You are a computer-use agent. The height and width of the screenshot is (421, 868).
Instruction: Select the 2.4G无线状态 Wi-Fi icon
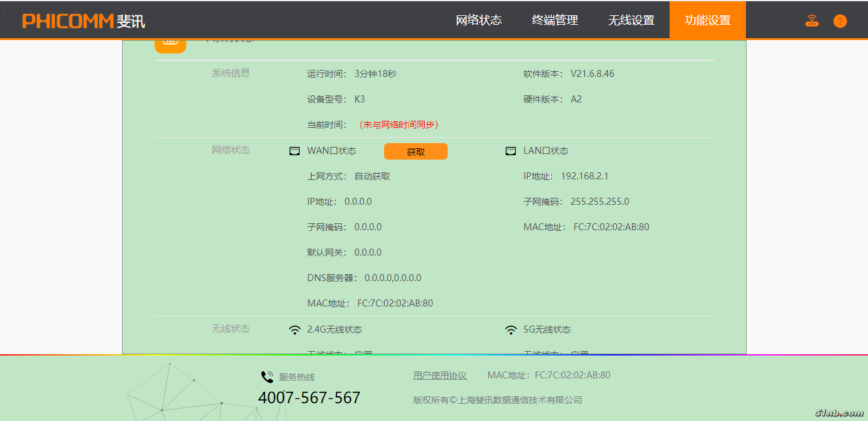tap(294, 329)
